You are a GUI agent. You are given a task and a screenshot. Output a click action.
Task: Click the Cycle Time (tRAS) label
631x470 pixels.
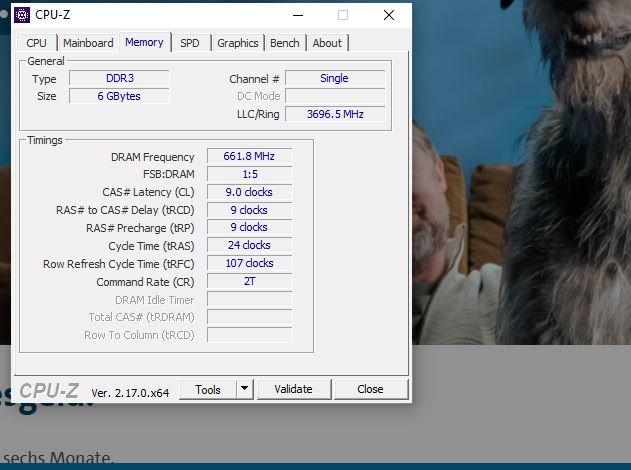[x=151, y=246]
